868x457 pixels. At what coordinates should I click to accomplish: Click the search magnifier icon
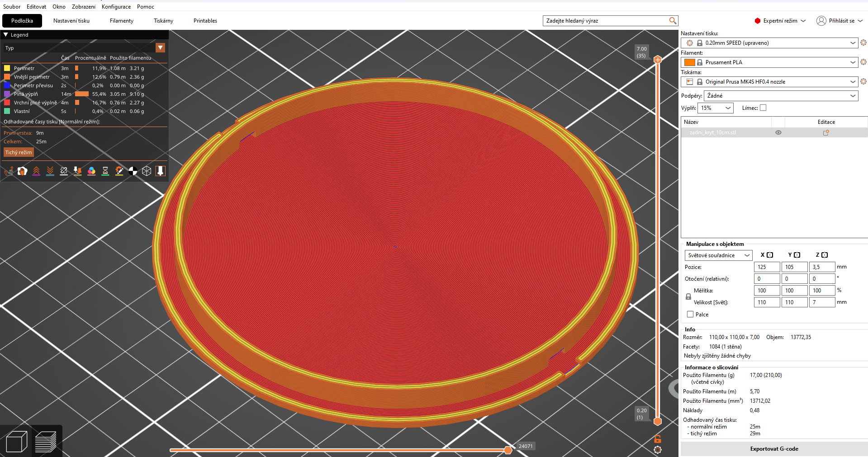click(x=673, y=21)
